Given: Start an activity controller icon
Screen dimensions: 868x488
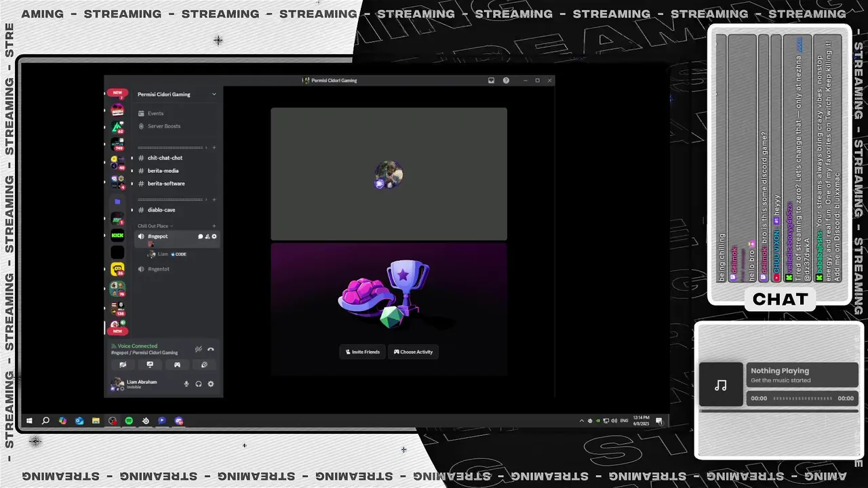Looking at the screenshot, I should coord(177,365).
